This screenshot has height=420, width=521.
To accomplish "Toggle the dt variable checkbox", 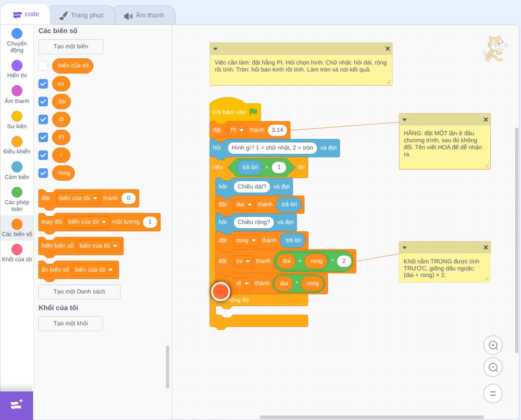I will (43, 119).
